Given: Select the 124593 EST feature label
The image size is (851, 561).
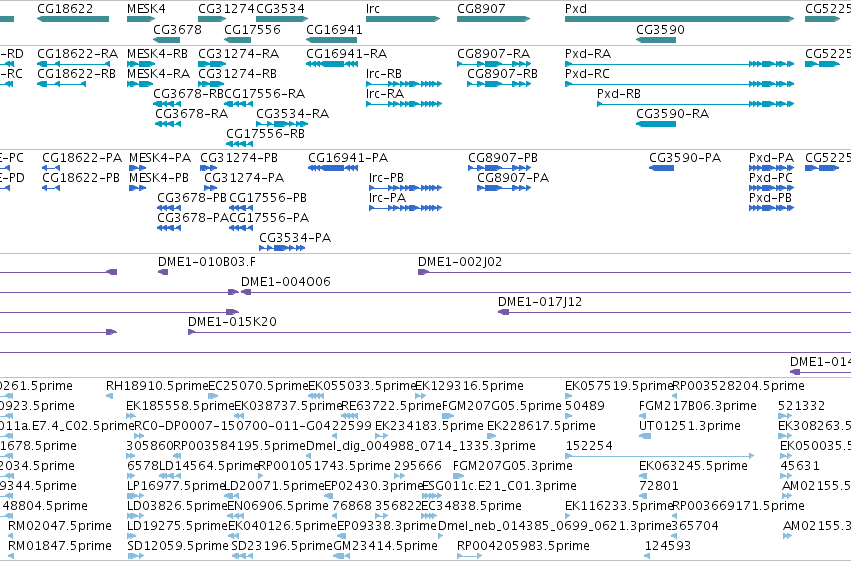Looking at the screenshot, I should pyautogui.click(x=668, y=546).
